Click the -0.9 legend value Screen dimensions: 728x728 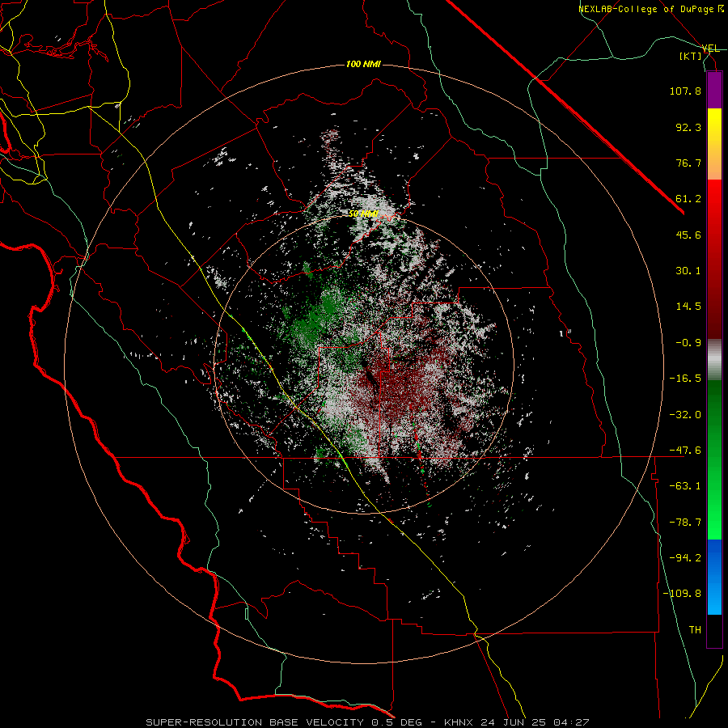[x=688, y=343]
